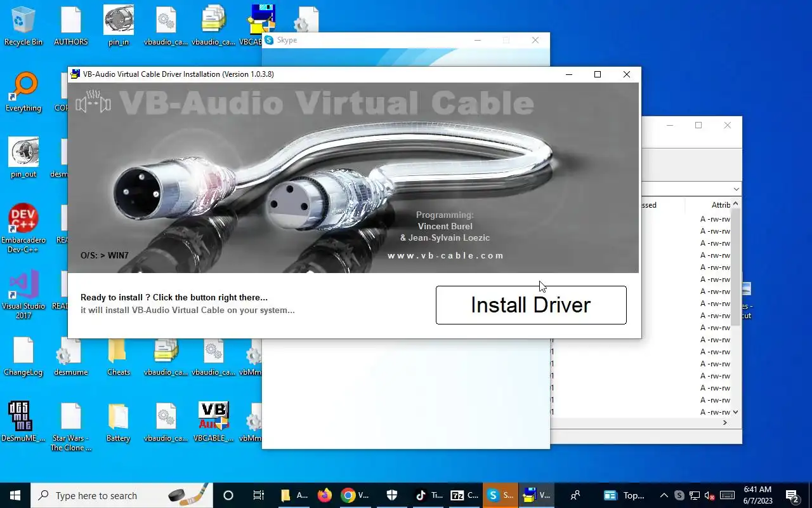This screenshot has height=508, width=812.
Task: Open touch keyboard tray icon
Action: pos(728,495)
